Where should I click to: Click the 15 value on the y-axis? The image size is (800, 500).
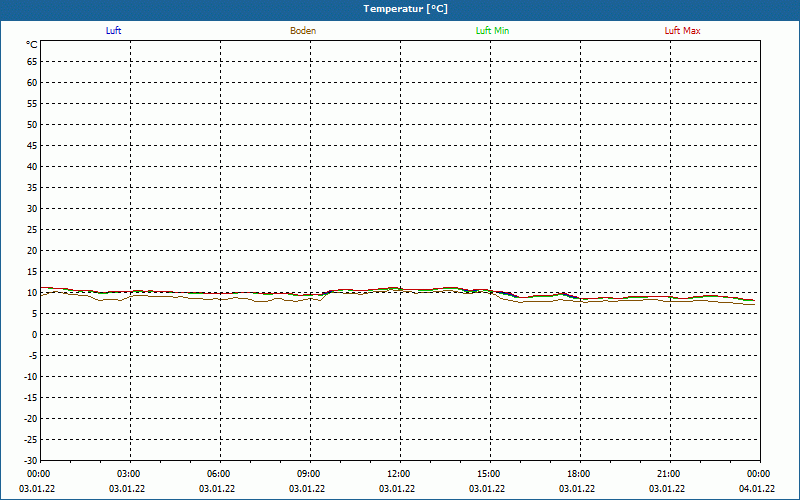pos(32,272)
